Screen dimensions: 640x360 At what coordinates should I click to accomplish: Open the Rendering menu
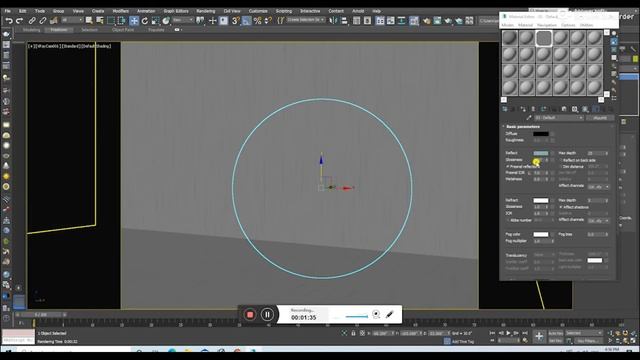point(206,11)
